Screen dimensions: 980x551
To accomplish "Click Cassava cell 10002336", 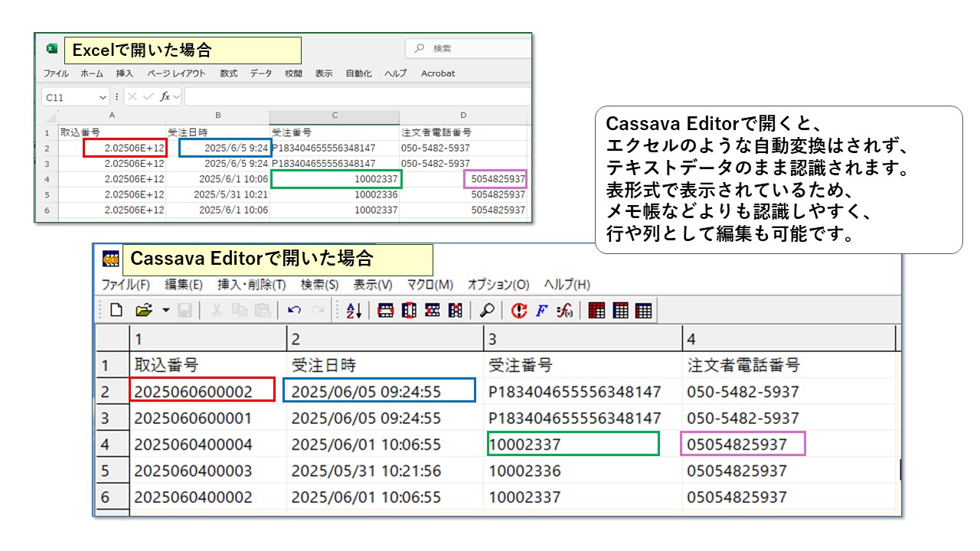I will click(583, 471).
